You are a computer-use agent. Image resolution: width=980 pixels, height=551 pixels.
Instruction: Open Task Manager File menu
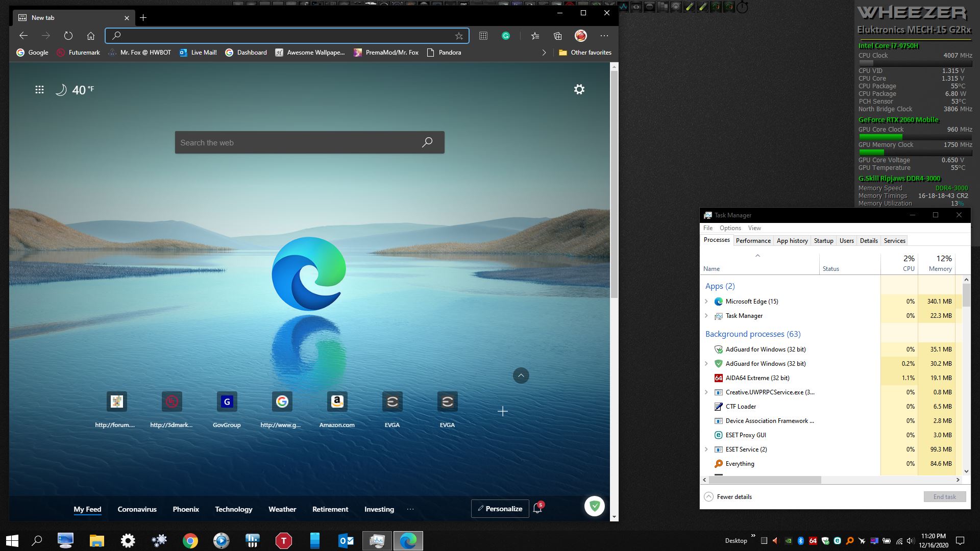708,228
